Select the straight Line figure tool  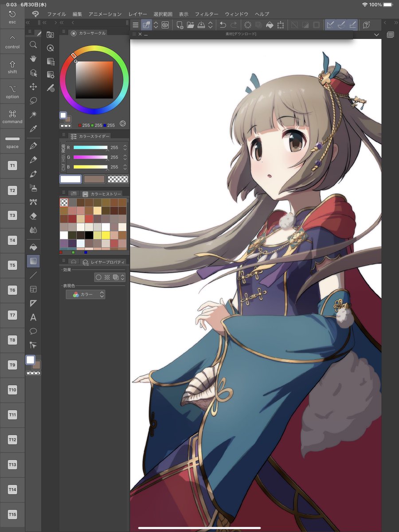pyautogui.click(x=33, y=275)
